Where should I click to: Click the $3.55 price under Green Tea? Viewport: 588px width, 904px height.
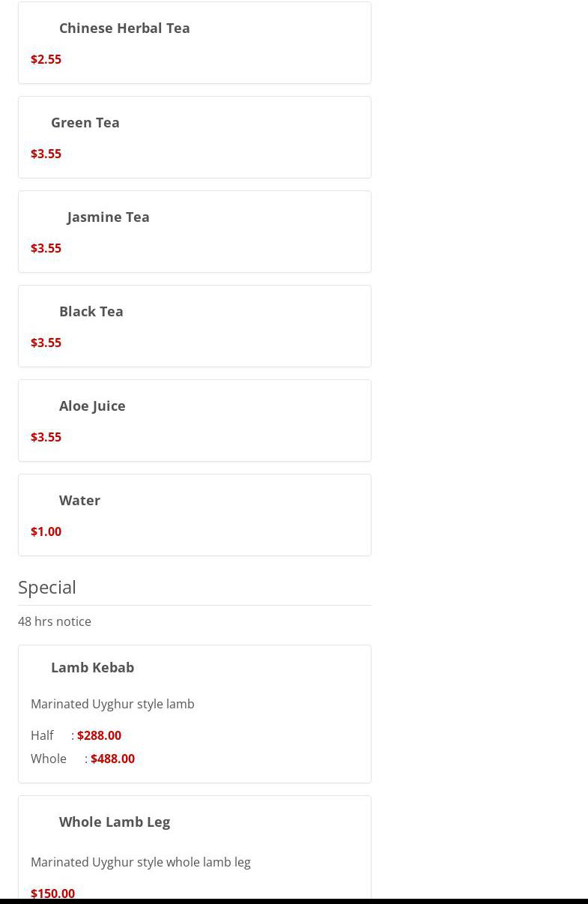click(x=46, y=154)
